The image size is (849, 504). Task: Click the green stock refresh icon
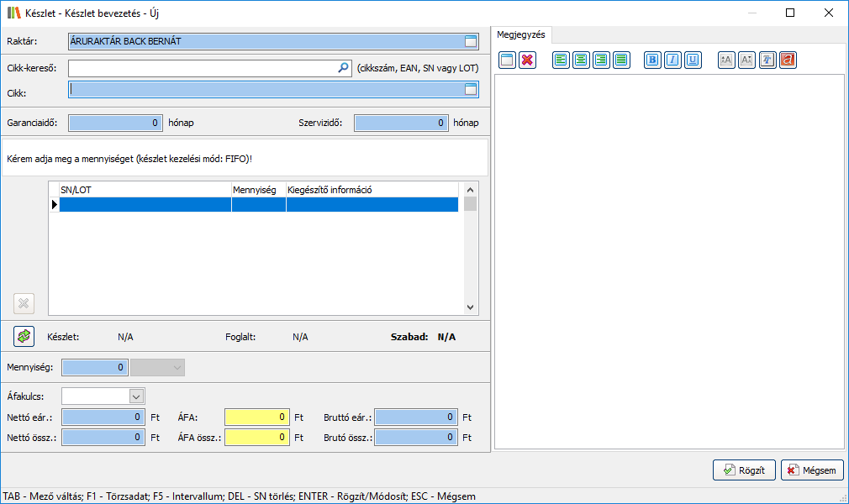24,336
